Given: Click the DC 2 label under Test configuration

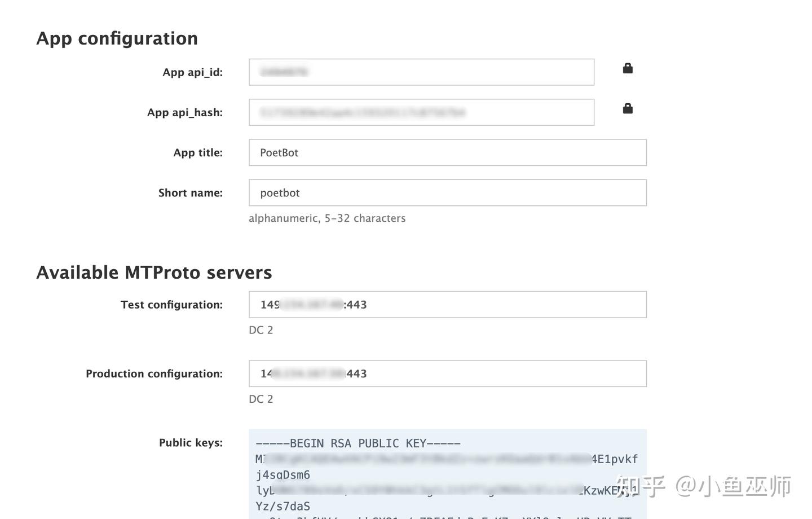Looking at the screenshot, I should point(261,329).
